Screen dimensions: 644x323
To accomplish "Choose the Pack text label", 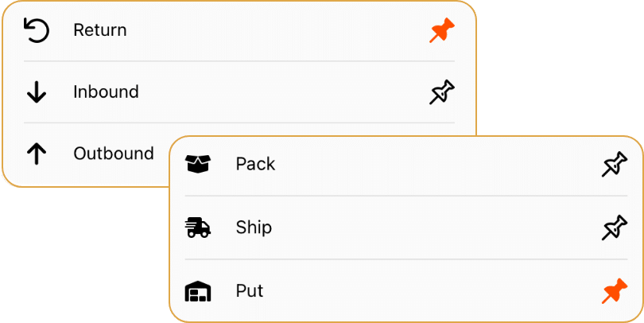I will [255, 164].
